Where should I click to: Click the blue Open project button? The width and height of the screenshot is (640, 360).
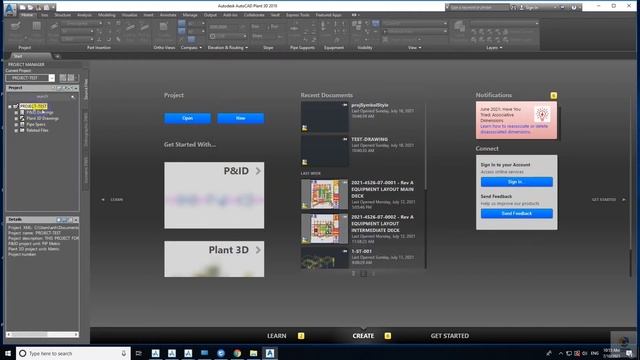point(187,118)
